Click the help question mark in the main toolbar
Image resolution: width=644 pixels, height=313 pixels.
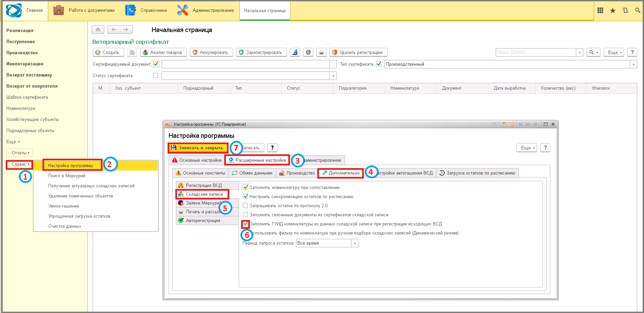click(x=632, y=52)
